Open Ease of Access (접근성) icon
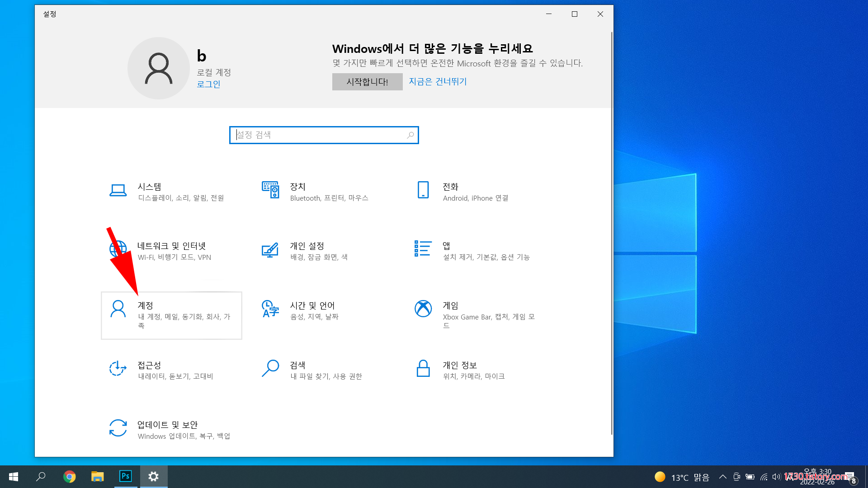The image size is (868, 488). pos(118,369)
